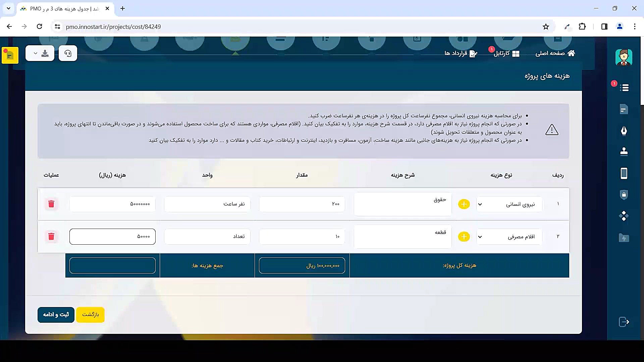Open the download options dropdown button

pos(40,54)
